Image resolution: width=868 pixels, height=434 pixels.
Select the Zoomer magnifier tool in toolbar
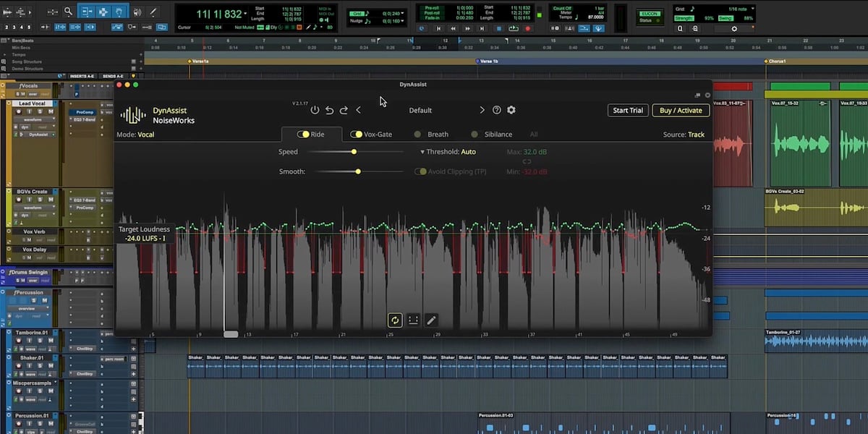coord(68,11)
